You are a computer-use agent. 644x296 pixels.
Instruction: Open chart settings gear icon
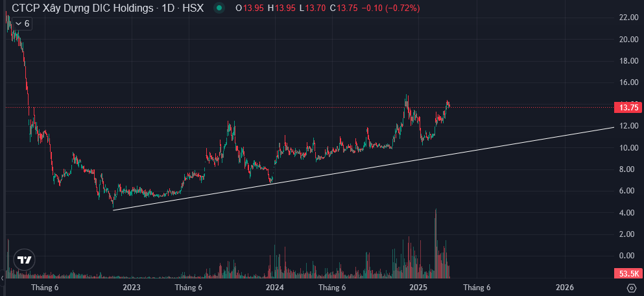pyautogui.click(x=632, y=287)
